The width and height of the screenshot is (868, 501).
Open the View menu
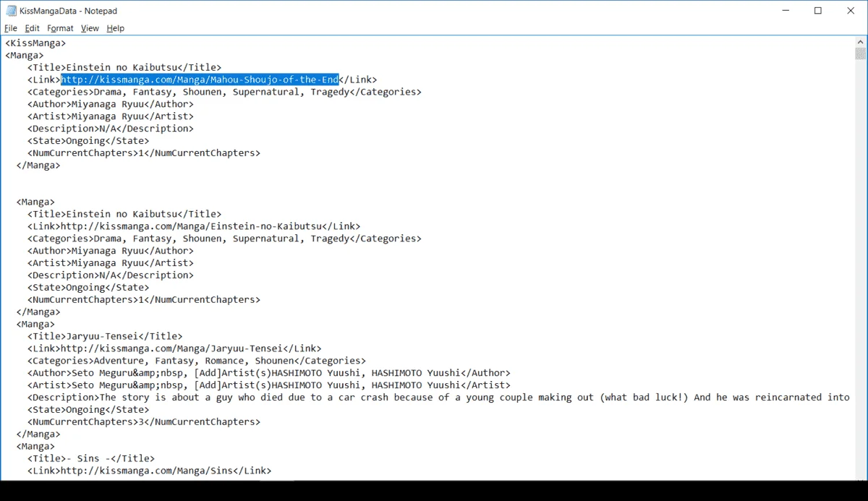[90, 28]
